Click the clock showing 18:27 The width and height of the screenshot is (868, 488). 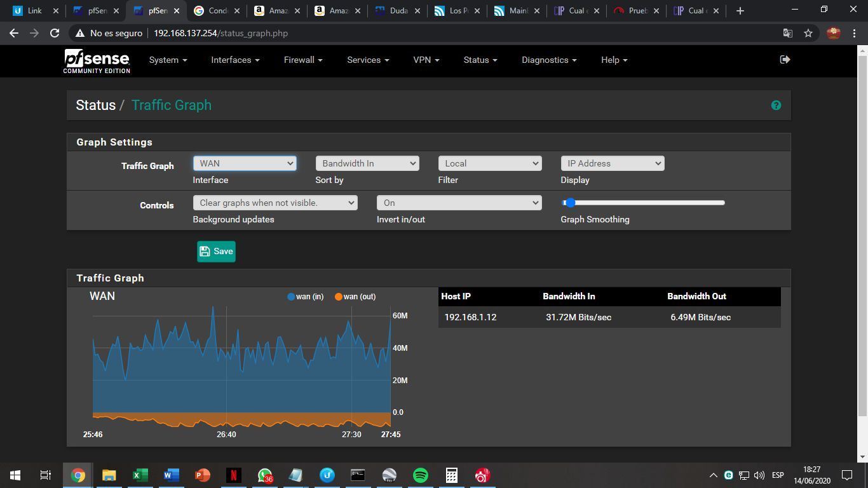pos(811,470)
